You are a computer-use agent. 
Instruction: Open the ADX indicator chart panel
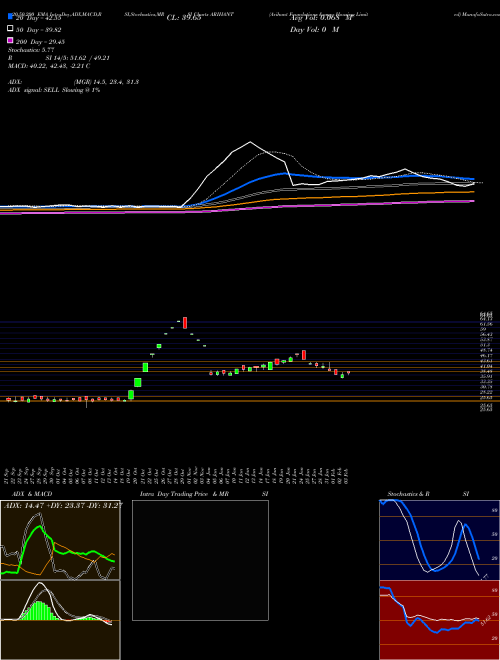60,540
